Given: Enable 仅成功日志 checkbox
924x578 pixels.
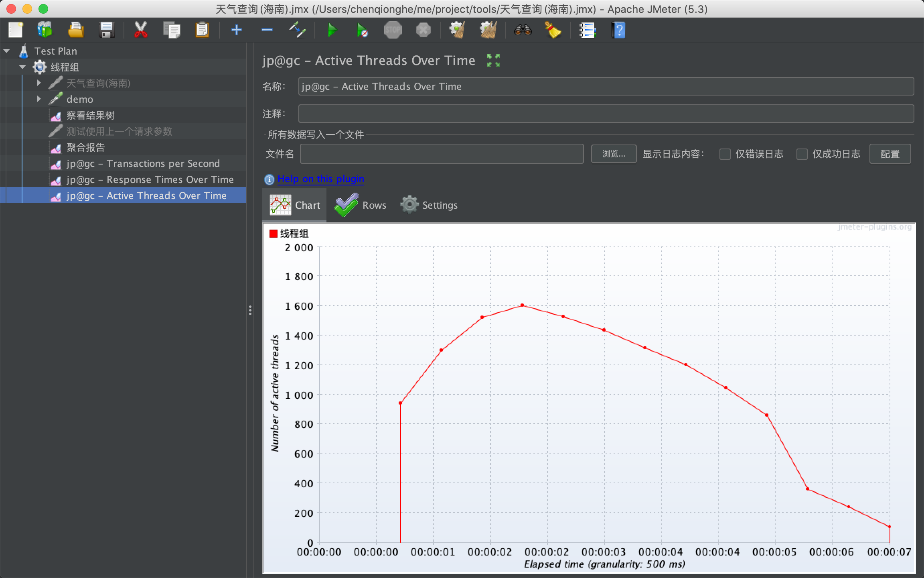Looking at the screenshot, I should point(802,154).
